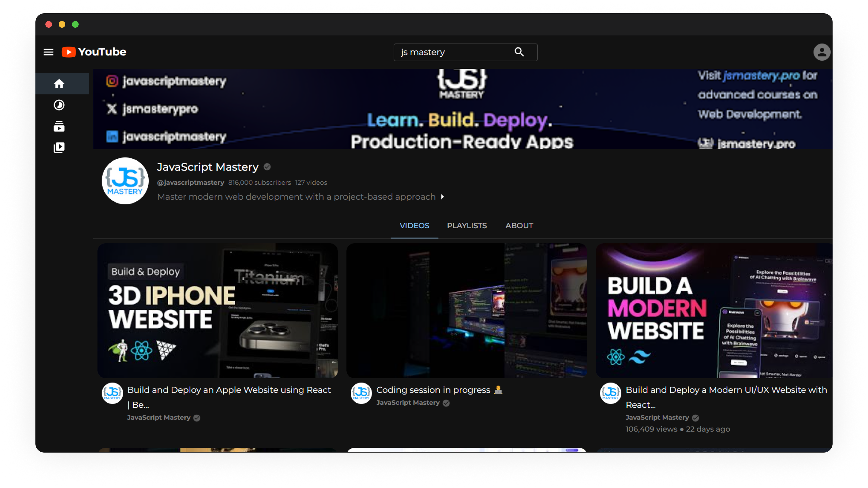The image size is (868, 488).
Task: Switch to the PLAYLISTS tab
Action: tap(467, 226)
